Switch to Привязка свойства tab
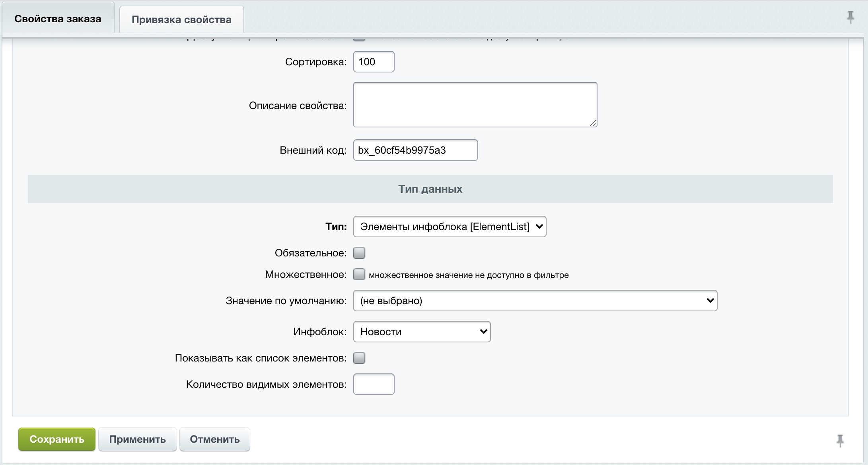This screenshot has height=465, width=868. point(181,20)
